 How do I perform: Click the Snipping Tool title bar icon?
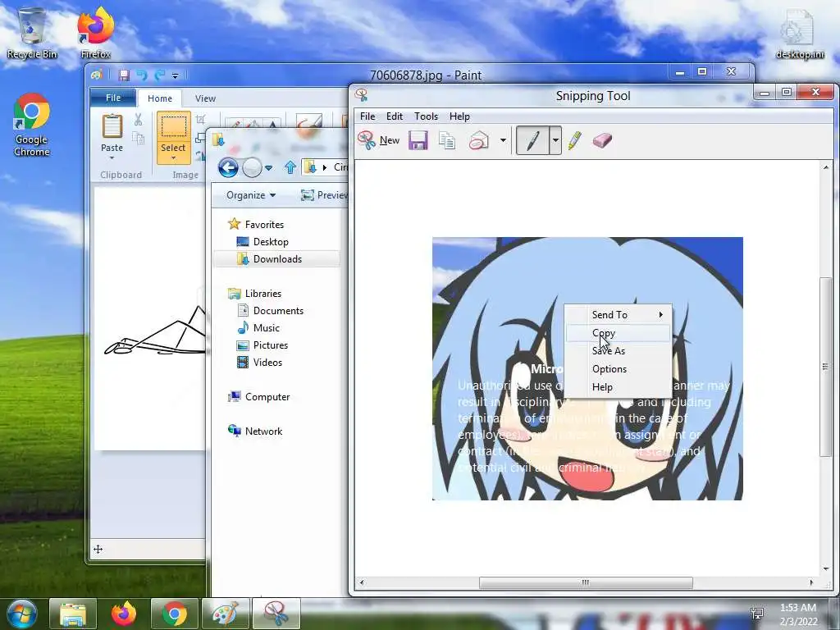(362, 96)
